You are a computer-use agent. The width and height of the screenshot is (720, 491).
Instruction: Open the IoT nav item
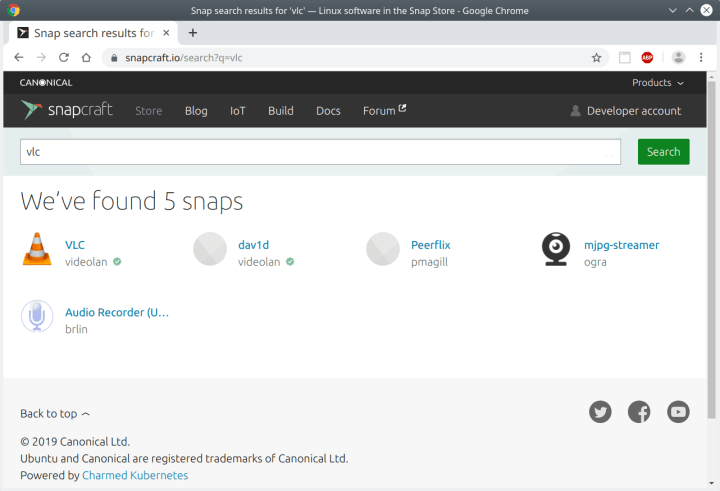[237, 111]
